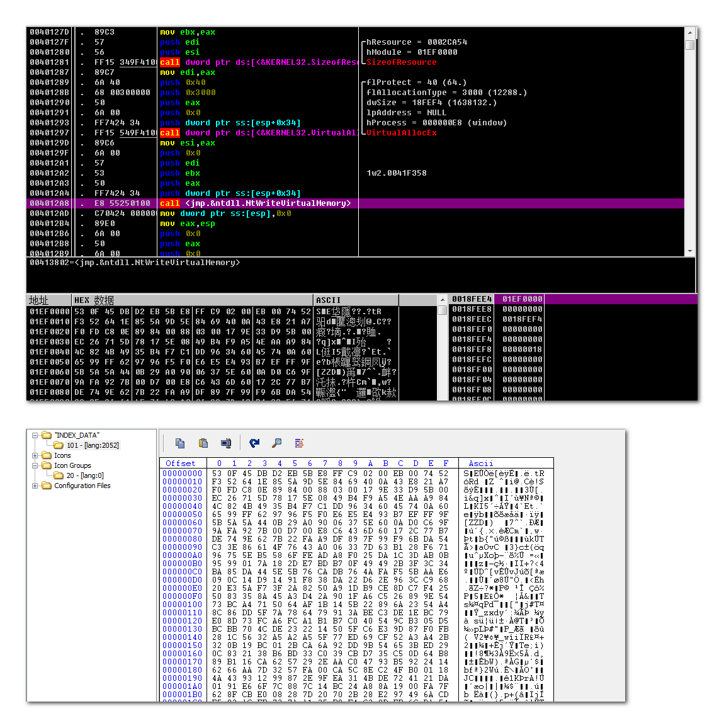Click the Paste clipboard icon in toolbar
The image size is (724, 728).
tap(203, 443)
